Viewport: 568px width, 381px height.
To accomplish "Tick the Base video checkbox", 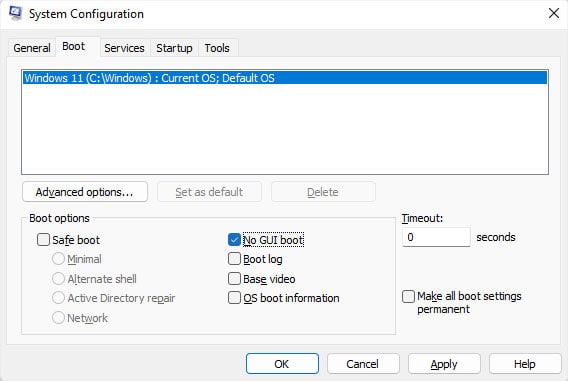I will pos(234,279).
